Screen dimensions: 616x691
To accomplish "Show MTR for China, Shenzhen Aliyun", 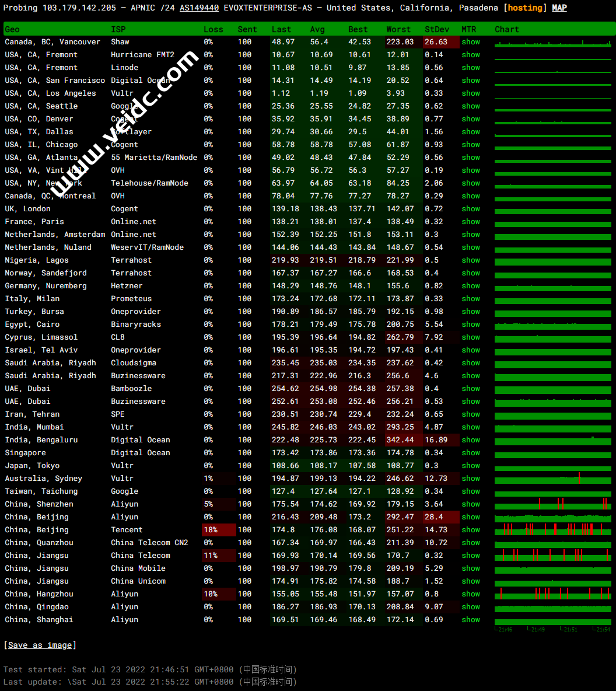I will [471, 504].
